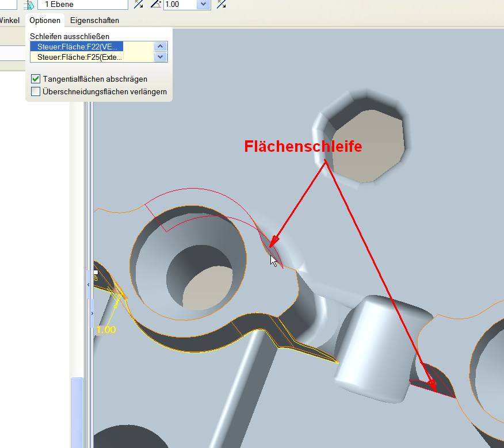Click the flip direction icon after 1 Ebene field

[x=139, y=4]
